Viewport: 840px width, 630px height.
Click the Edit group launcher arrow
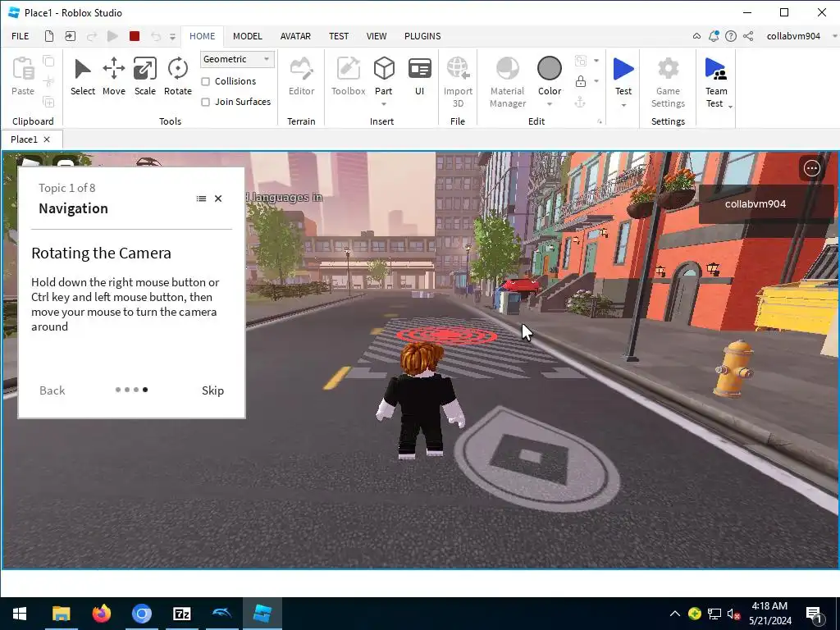coord(600,121)
